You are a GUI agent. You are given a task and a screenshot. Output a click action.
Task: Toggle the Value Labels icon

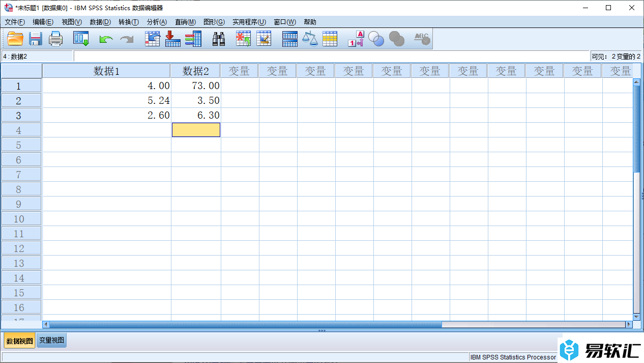click(x=356, y=39)
